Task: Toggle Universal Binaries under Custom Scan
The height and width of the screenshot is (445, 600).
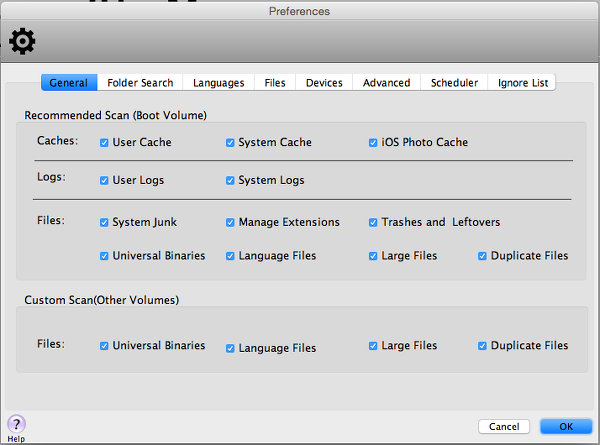Action: tap(104, 346)
